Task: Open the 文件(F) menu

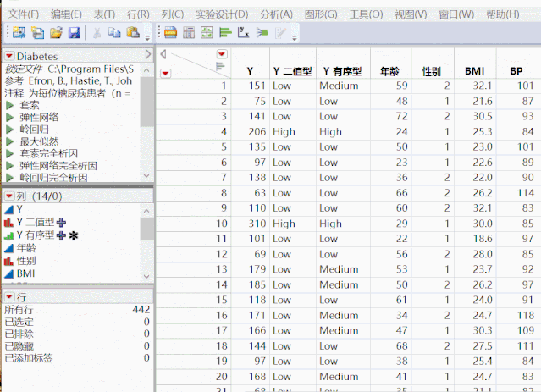Action: pyautogui.click(x=24, y=14)
